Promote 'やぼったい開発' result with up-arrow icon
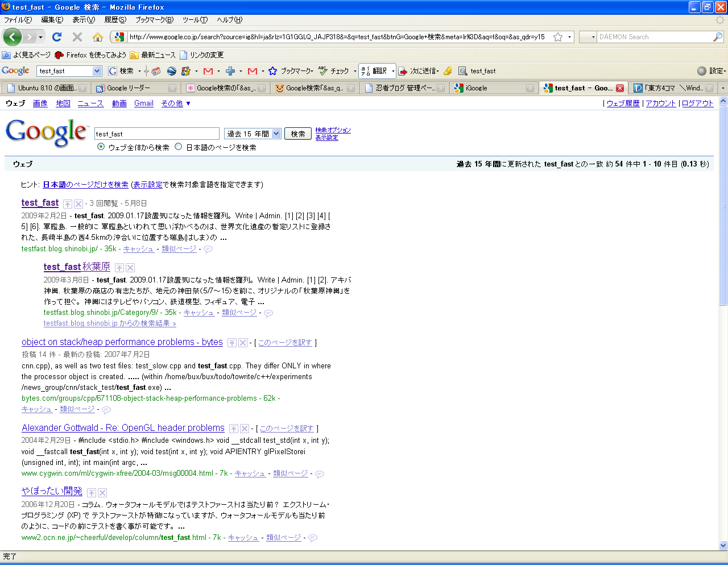728x565 pixels. [x=92, y=493]
